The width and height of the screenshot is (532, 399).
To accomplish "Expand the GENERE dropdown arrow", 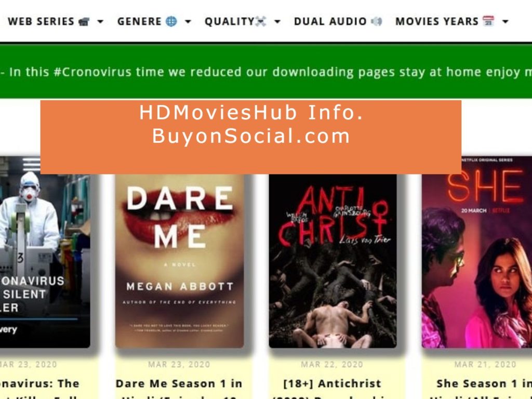I will coord(188,22).
